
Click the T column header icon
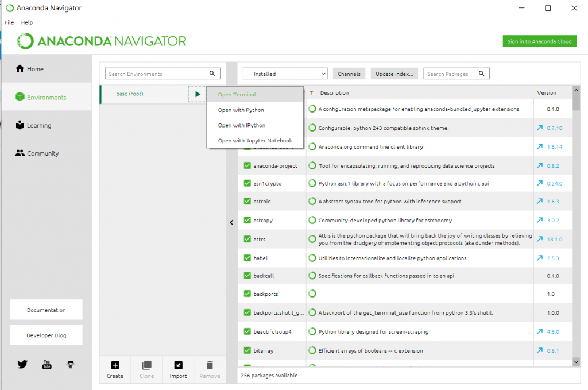[x=311, y=92]
